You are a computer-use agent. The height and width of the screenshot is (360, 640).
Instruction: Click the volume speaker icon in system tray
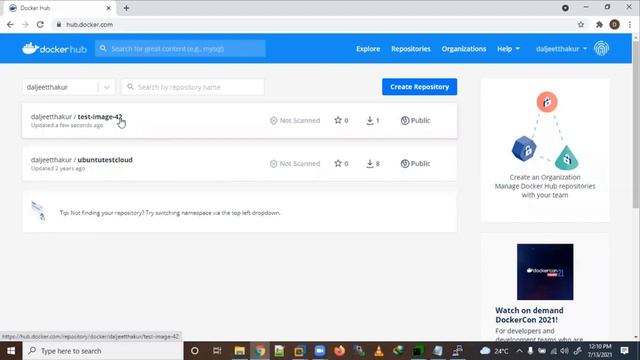coord(564,351)
